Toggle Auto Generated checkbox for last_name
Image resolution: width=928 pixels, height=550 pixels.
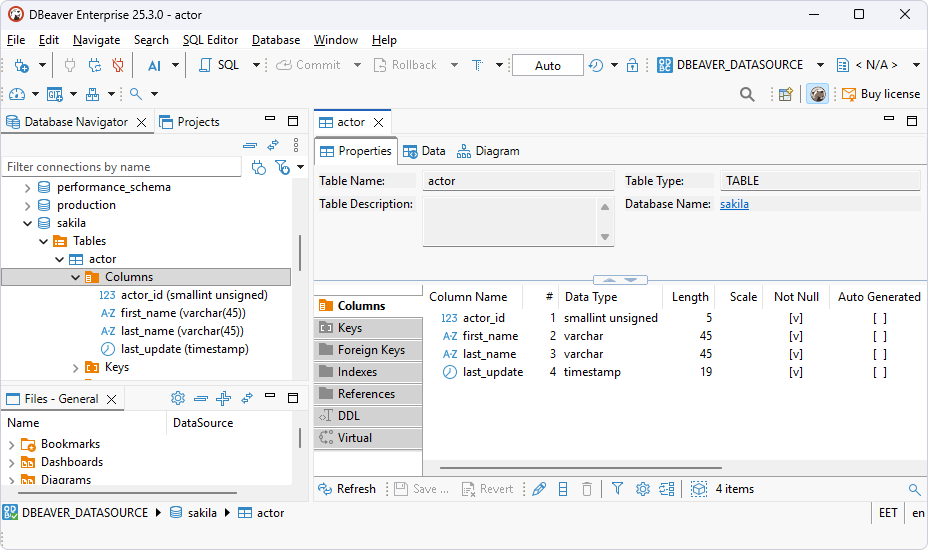pyautogui.click(x=879, y=354)
